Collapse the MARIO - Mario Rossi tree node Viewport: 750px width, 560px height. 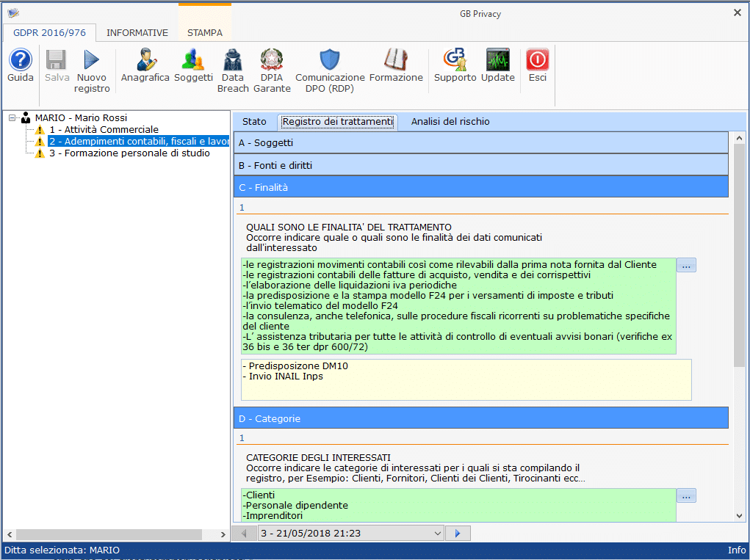(x=13, y=118)
